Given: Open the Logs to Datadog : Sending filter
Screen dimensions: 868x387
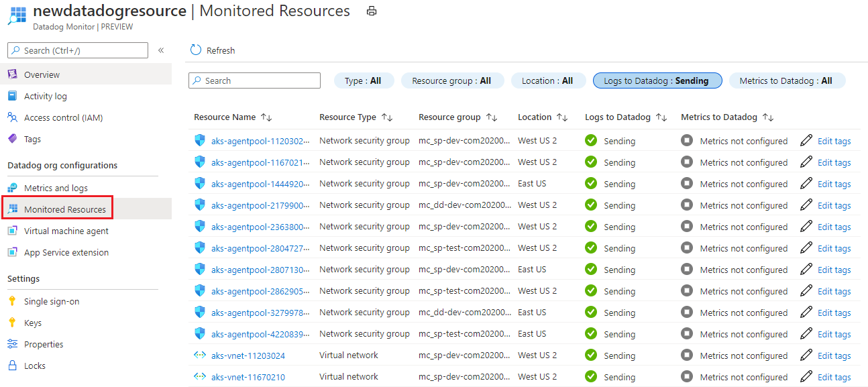Looking at the screenshot, I should (x=657, y=80).
